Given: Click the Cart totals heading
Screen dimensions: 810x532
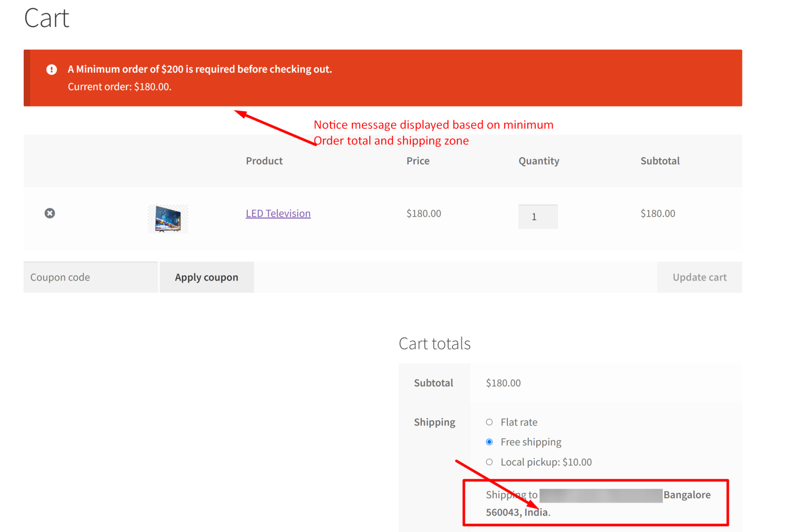Looking at the screenshot, I should (x=435, y=343).
